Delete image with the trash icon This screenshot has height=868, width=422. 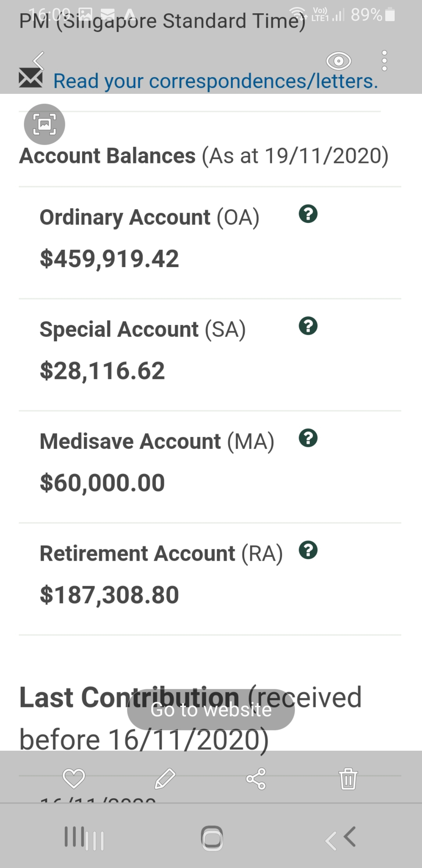click(x=348, y=778)
